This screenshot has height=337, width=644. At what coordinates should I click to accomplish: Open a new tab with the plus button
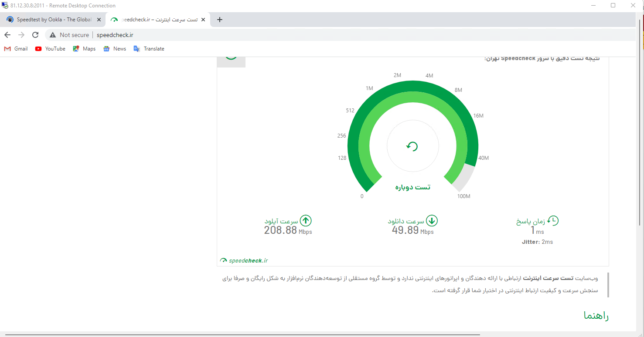coord(220,20)
